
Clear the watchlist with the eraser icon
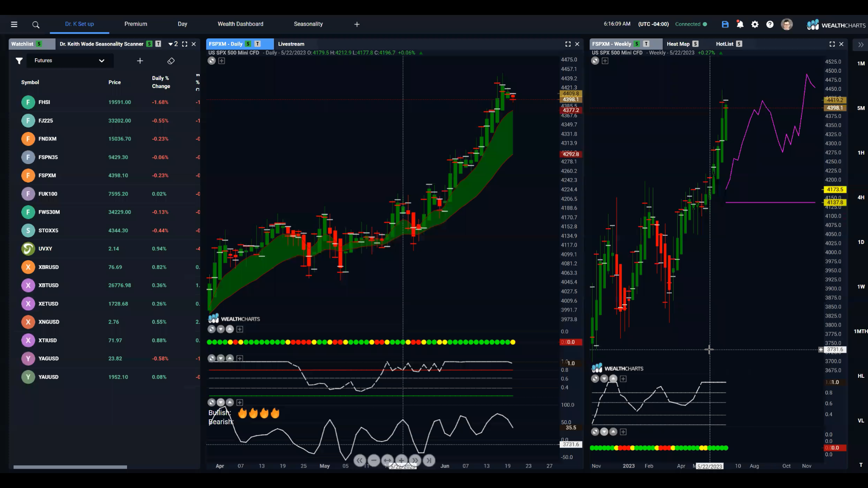(171, 61)
